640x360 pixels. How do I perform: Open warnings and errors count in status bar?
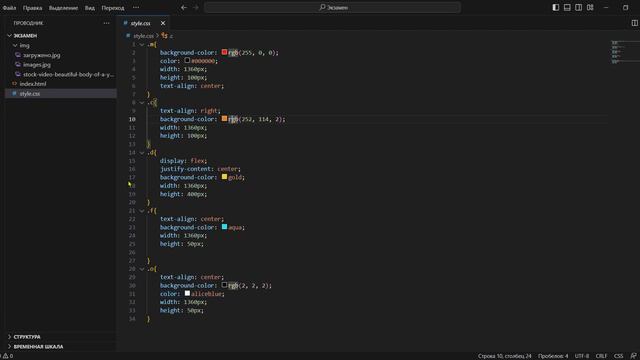7,356
